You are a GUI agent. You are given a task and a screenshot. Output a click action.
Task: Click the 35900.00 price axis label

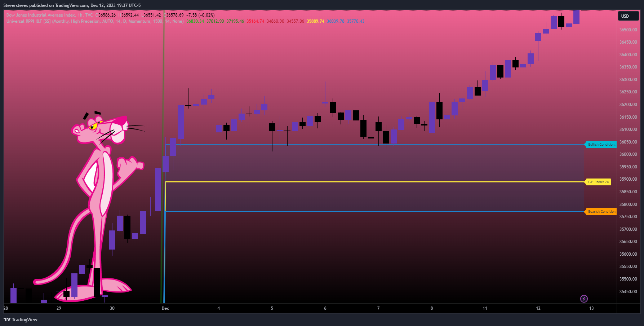point(628,179)
